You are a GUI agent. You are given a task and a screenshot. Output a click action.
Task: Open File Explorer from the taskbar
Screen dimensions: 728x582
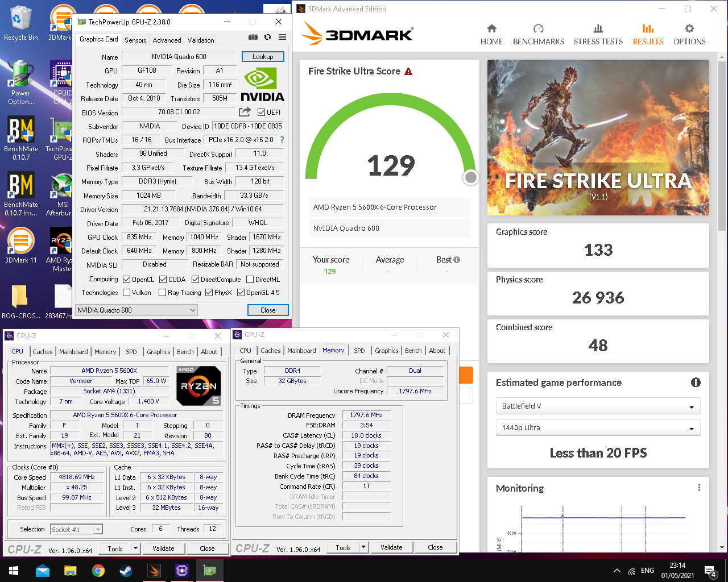[71, 571]
